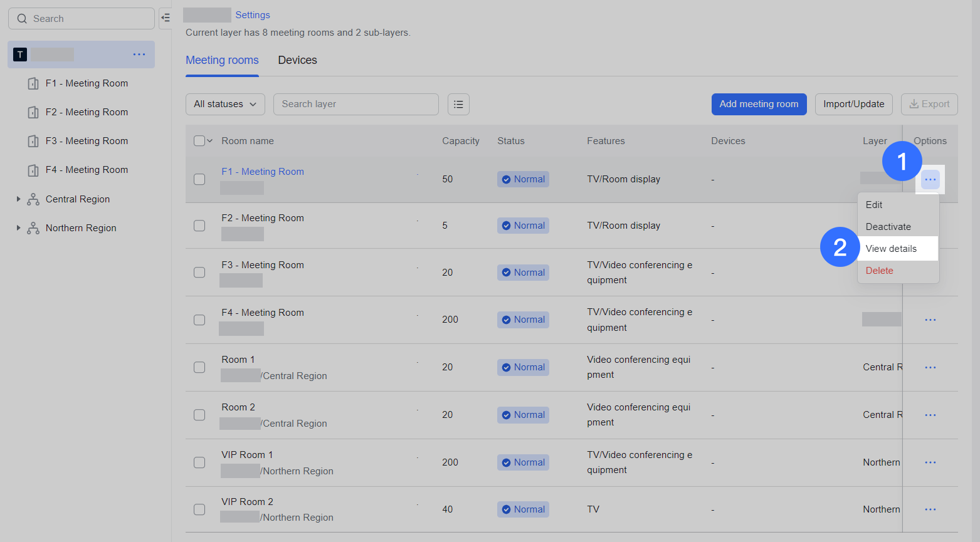
Task: Click the list view icon button
Action: (x=458, y=104)
